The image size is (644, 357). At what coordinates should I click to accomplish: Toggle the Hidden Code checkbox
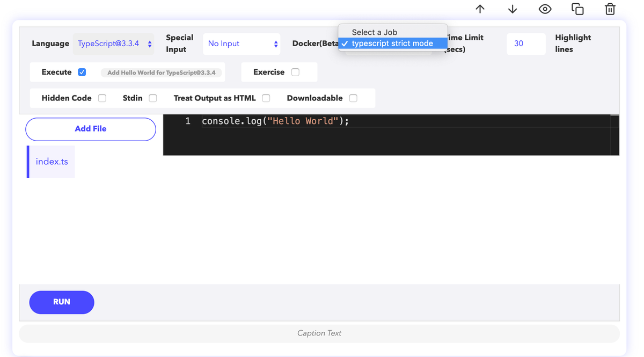point(102,98)
